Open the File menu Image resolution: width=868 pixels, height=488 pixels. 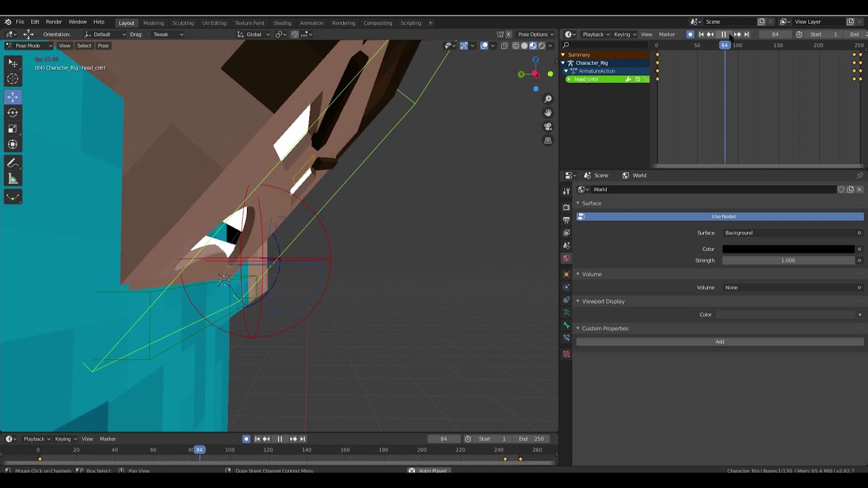tap(20, 22)
